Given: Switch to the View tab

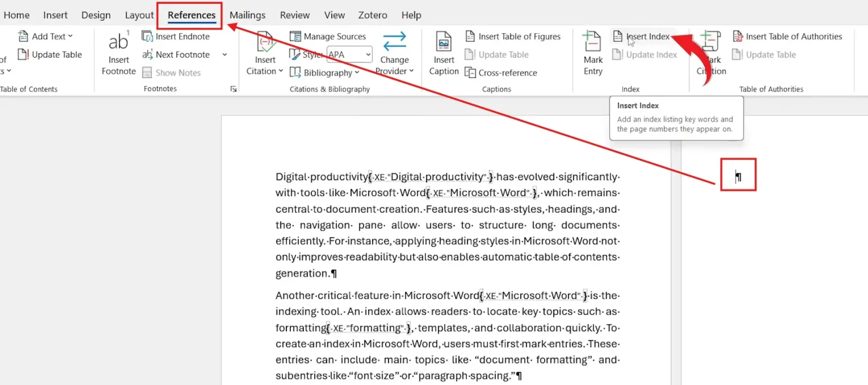Looking at the screenshot, I should (334, 15).
